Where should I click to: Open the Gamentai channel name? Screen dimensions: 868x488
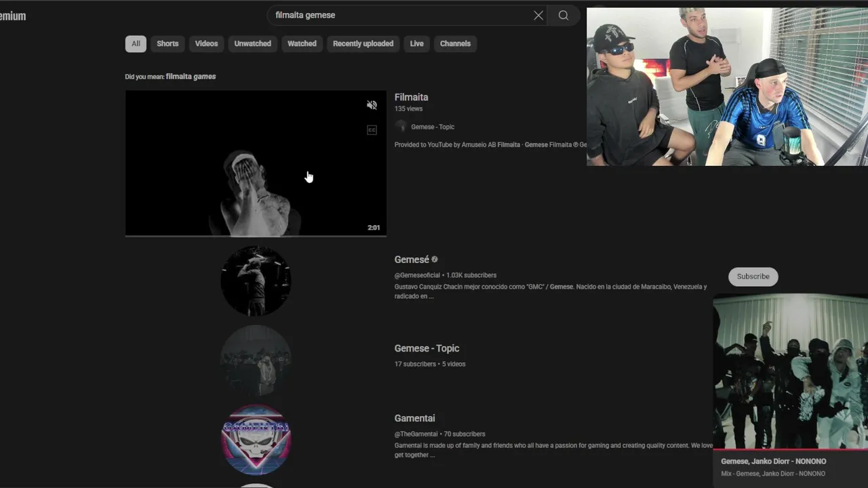414,418
